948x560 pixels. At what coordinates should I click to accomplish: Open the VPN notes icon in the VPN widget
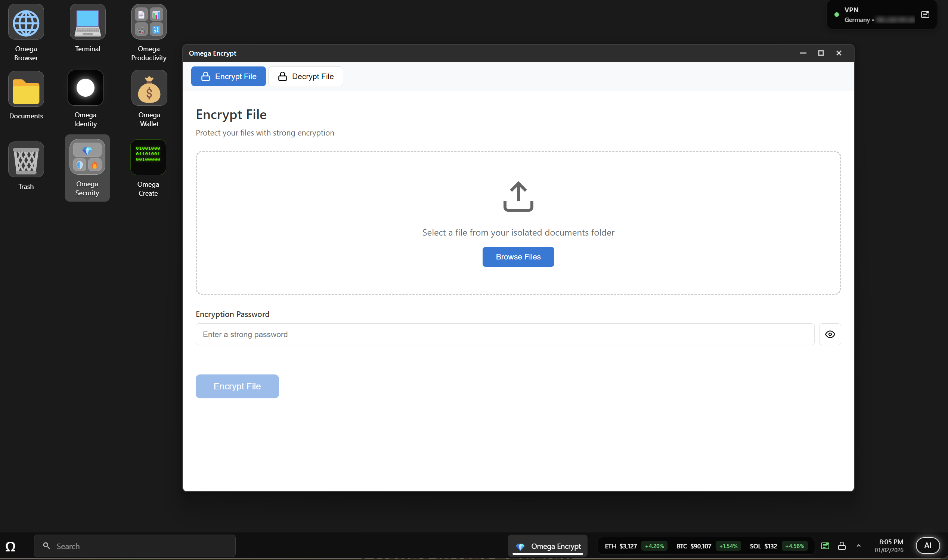click(x=926, y=14)
